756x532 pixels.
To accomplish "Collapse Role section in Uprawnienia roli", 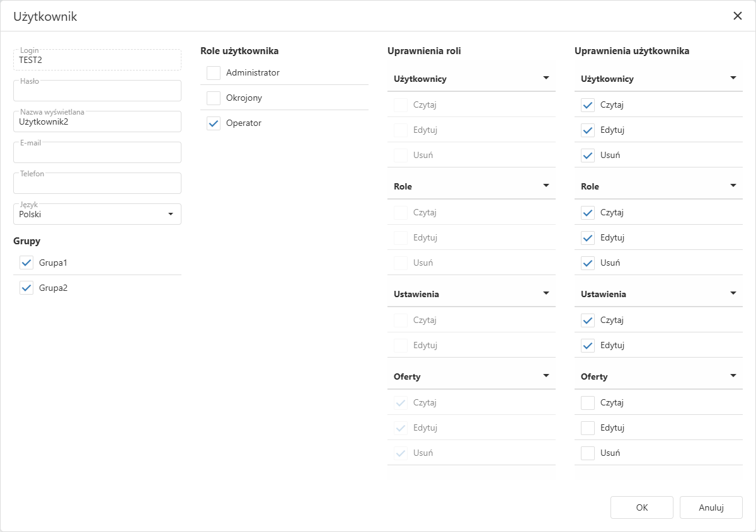I will [546, 186].
